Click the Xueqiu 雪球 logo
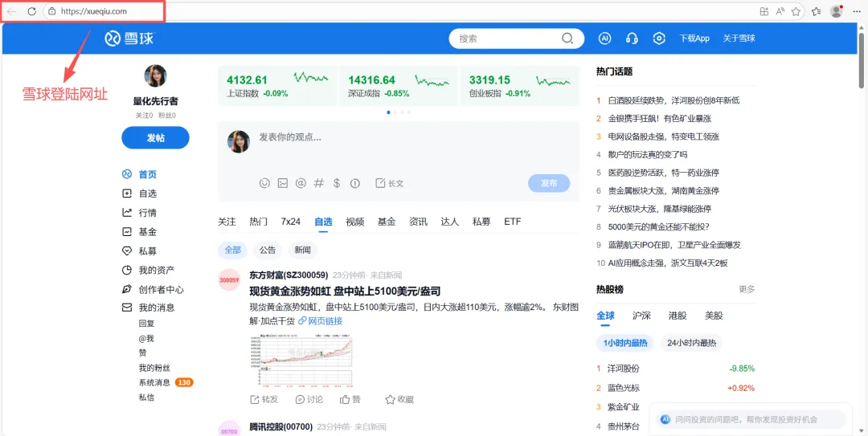Screen dimensions: 868x436 pos(129,39)
